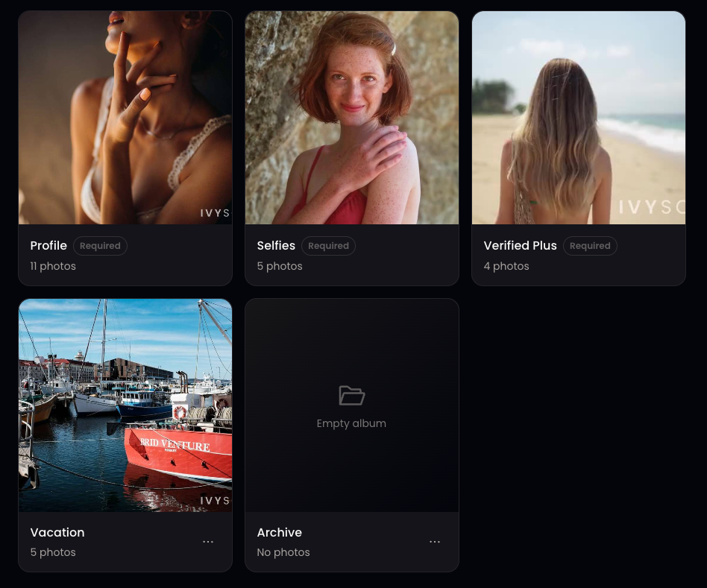Image resolution: width=707 pixels, height=588 pixels.
Task: Select the Vacation album title
Action: (x=57, y=532)
